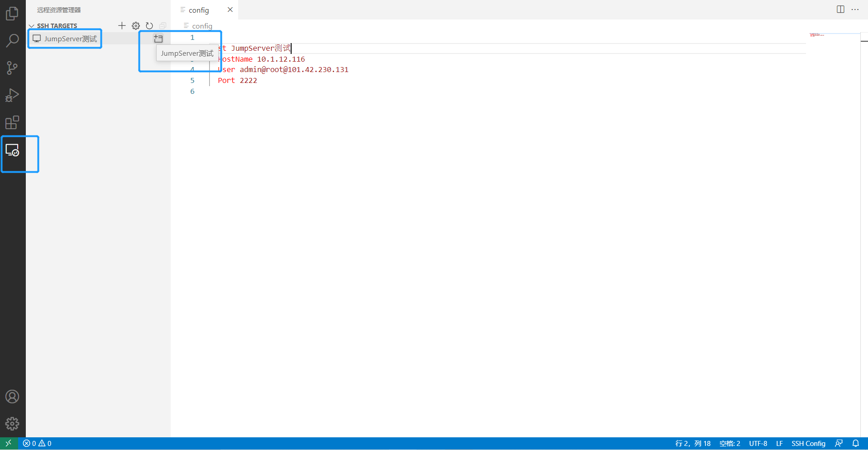Refresh the SSH Targets list
Screen dimensions: 868x450
pyautogui.click(x=149, y=26)
